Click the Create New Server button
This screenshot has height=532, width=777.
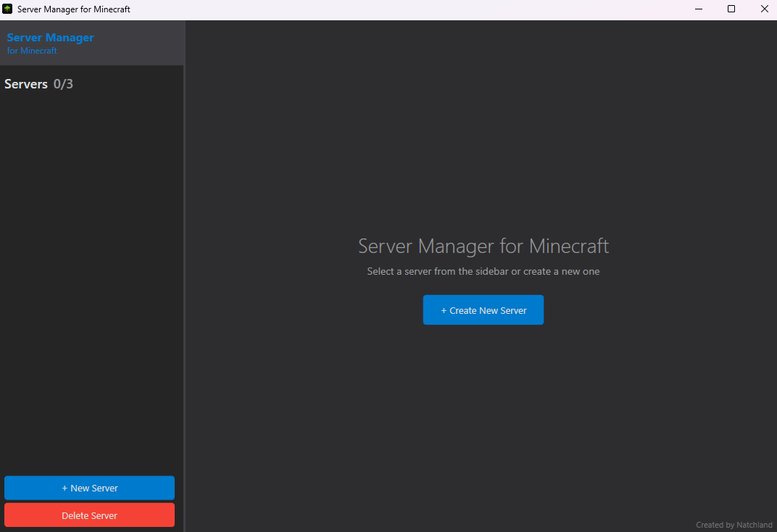point(483,309)
